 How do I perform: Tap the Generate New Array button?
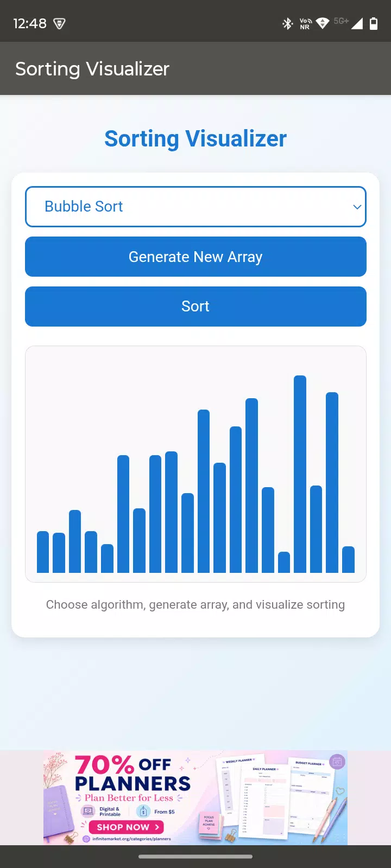click(x=195, y=257)
